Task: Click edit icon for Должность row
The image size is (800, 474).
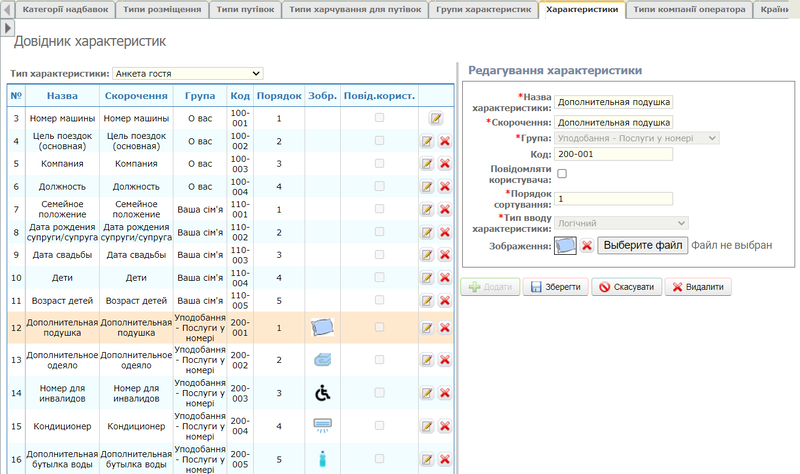Action: (428, 187)
